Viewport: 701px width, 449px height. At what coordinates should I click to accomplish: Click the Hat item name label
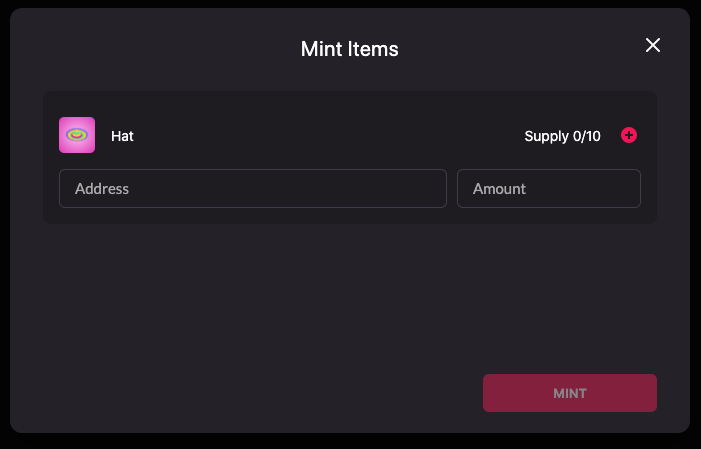coord(122,136)
